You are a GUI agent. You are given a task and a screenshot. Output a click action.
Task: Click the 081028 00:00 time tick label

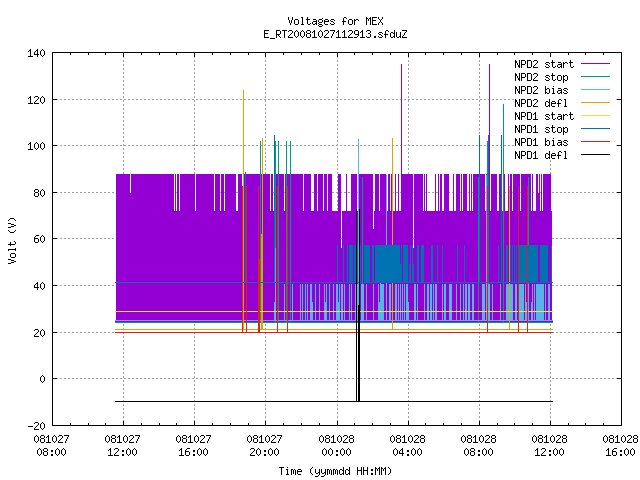pos(336,446)
